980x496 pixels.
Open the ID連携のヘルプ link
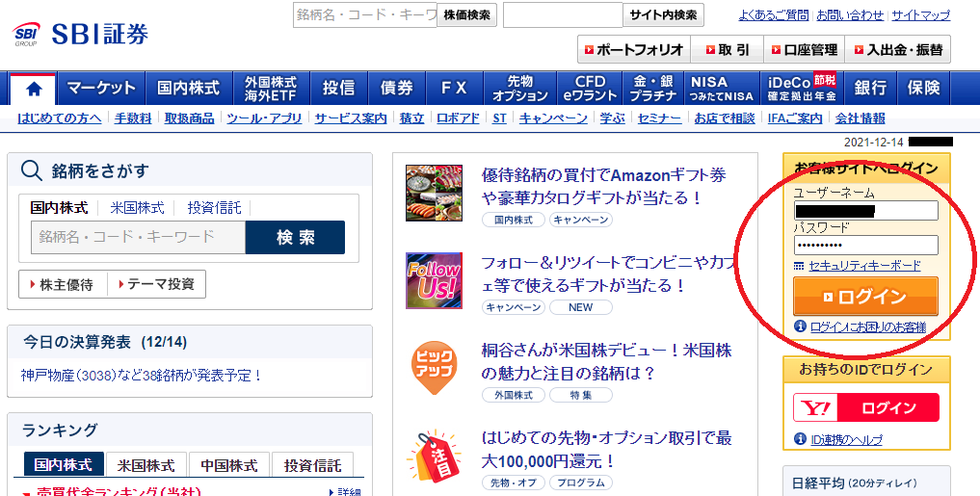click(846, 440)
